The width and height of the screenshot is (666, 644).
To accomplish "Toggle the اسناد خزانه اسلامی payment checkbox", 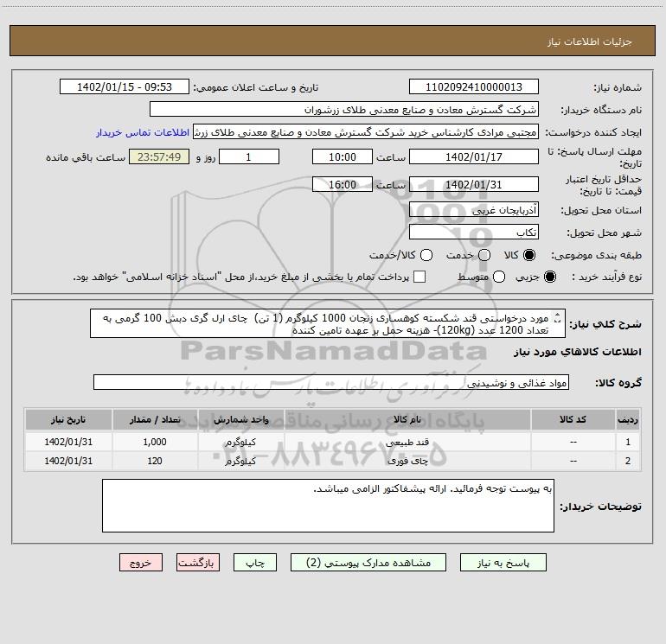I will pos(419,277).
